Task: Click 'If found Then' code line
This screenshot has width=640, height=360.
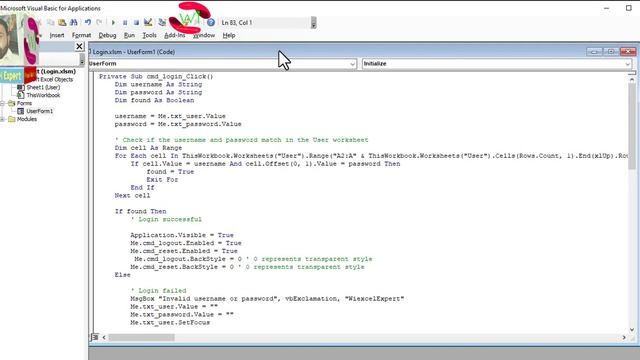Action: tap(140, 211)
